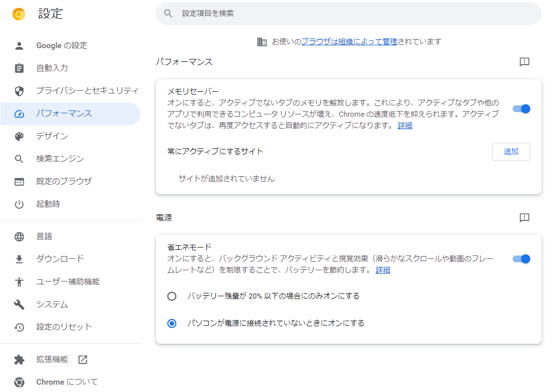This screenshot has height=392, width=558.
Task: Click the feedback icon beside パフォーマンス heading
Action: [524, 62]
